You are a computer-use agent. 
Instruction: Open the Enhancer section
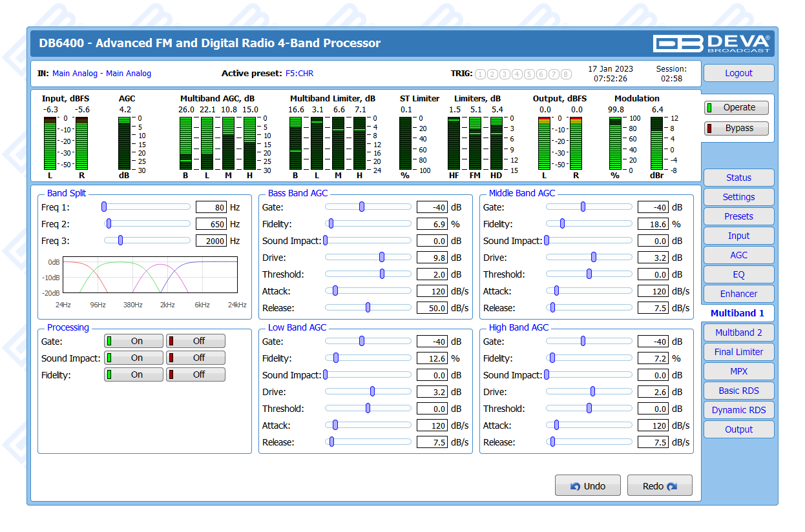pos(738,294)
